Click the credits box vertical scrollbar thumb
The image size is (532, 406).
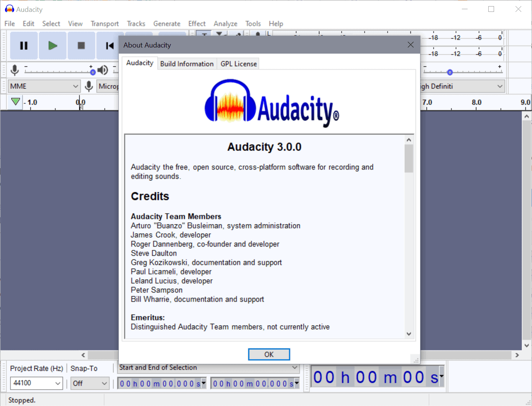click(x=409, y=159)
